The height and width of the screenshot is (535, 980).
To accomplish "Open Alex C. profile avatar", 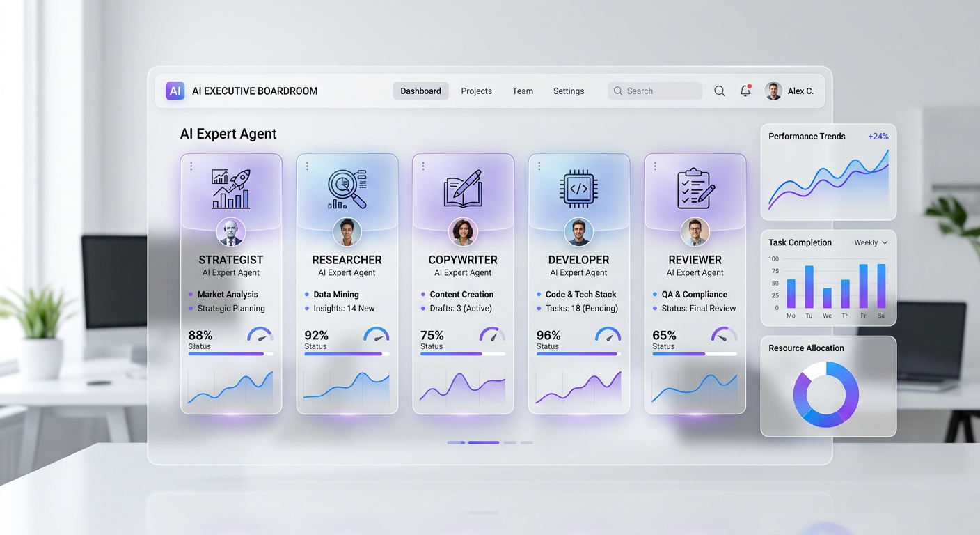I will coord(773,91).
